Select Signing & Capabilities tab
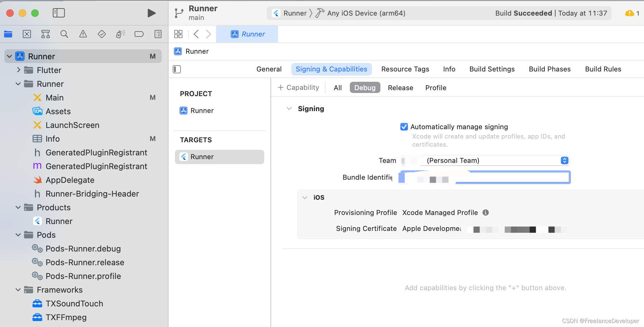This screenshot has height=327, width=644. [x=331, y=69]
